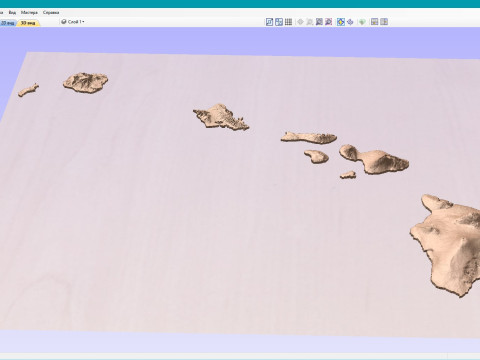Viewport: 480px width, 360px height.
Task: Click the four-pane tiled view icon
Action: click(279, 22)
